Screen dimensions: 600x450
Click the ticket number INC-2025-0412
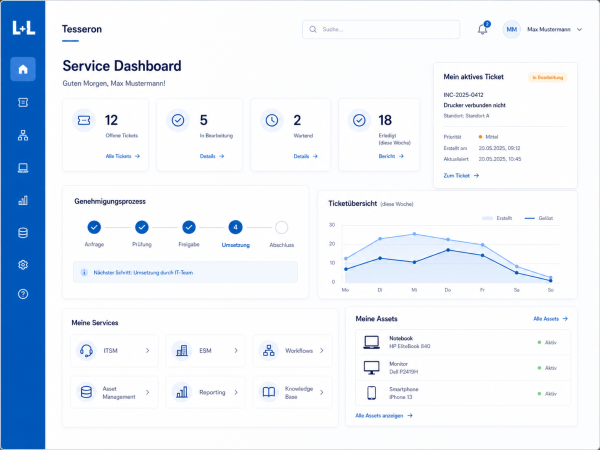pyautogui.click(x=463, y=95)
